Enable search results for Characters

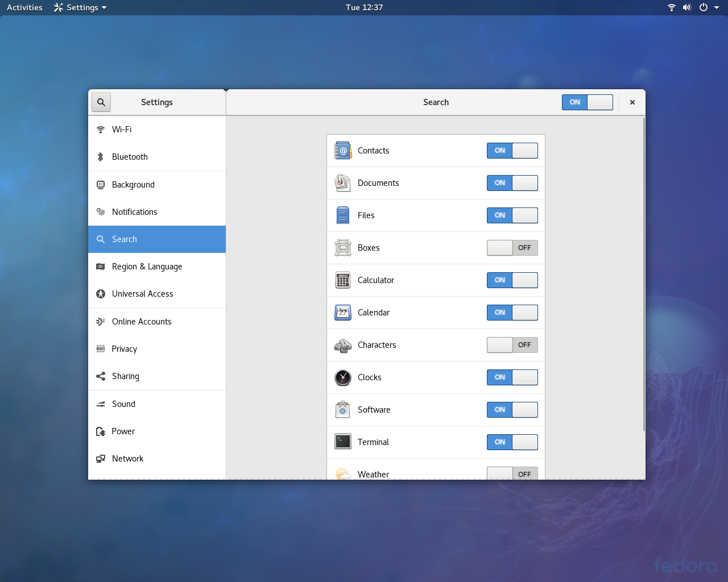point(512,345)
